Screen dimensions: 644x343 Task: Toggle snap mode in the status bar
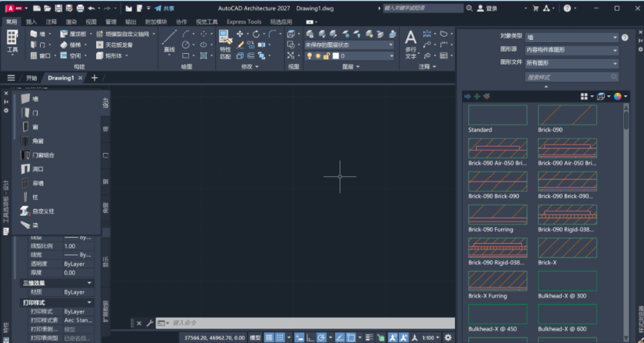pos(281,338)
